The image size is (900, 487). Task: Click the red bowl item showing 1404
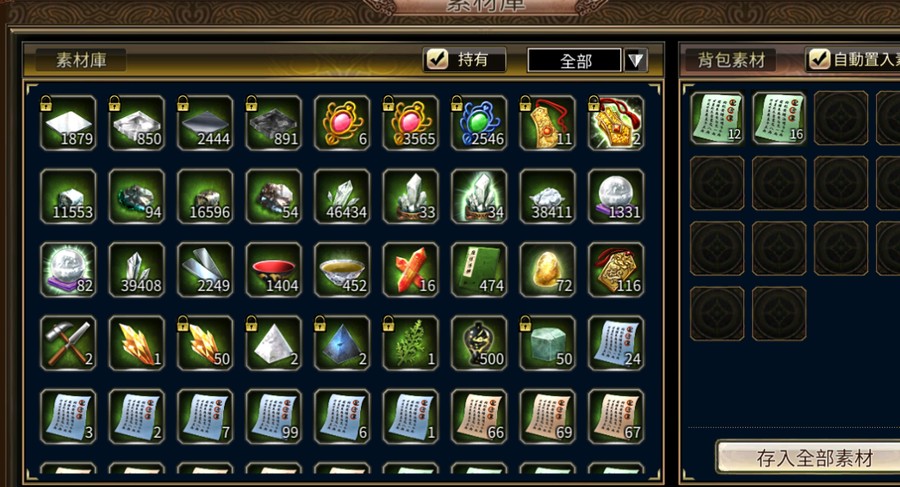pyautogui.click(x=273, y=269)
